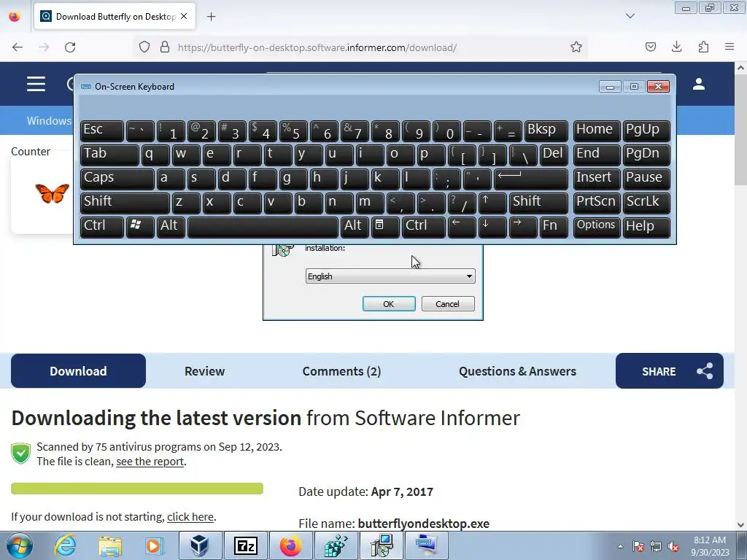Open English language dropdown in installer
Viewport: 747px width, 560px height.
coord(390,276)
